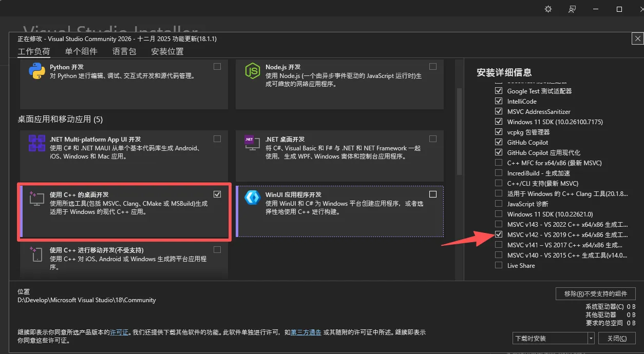Image resolution: width=644 pixels, height=354 pixels.
Task: Uncheck Google Test 测试适配器 component
Action: 499,91
